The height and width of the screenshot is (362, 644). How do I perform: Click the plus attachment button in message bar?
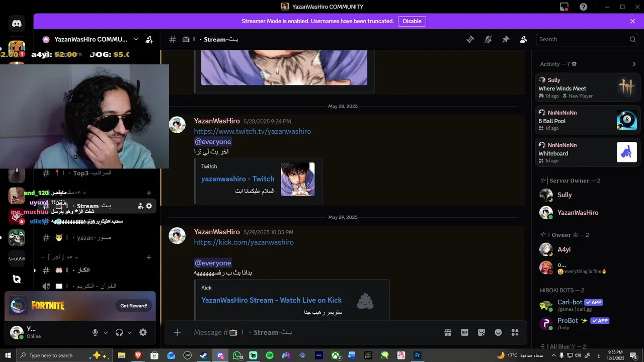click(177, 332)
